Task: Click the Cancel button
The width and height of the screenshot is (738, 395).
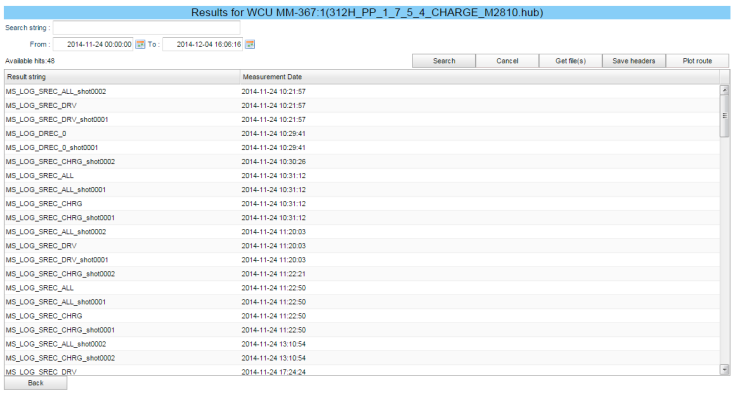Action: click(507, 61)
